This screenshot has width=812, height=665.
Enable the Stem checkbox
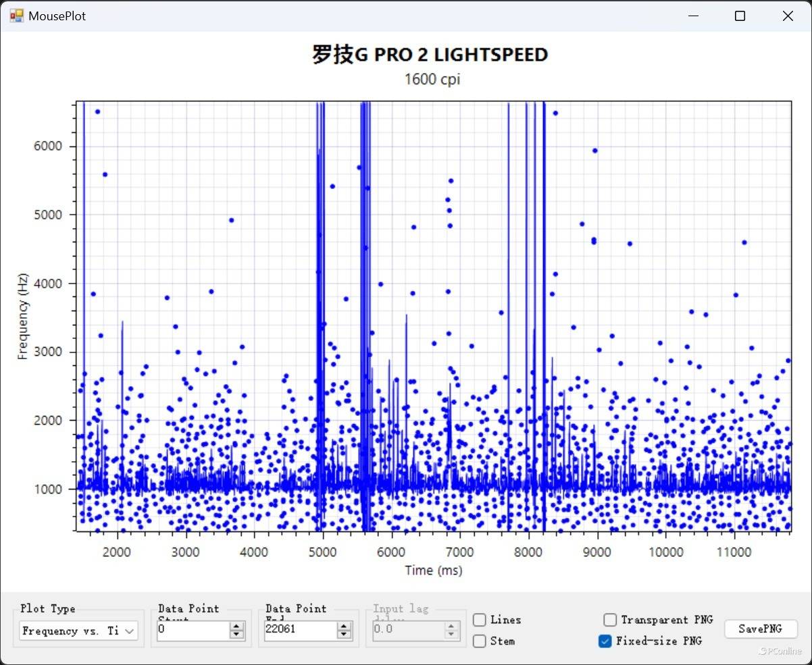pos(480,641)
